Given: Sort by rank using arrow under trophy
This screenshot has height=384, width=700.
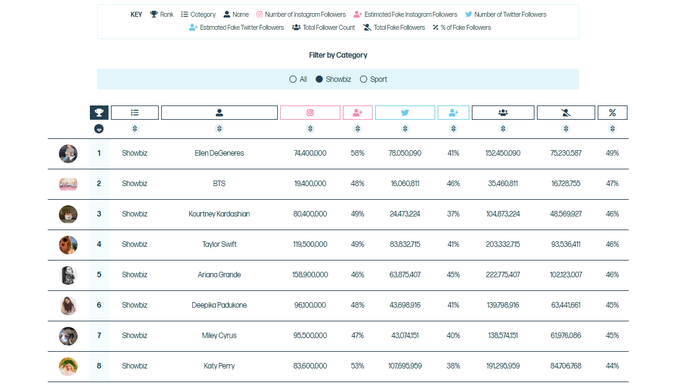Looking at the screenshot, I should coord(99,129).
